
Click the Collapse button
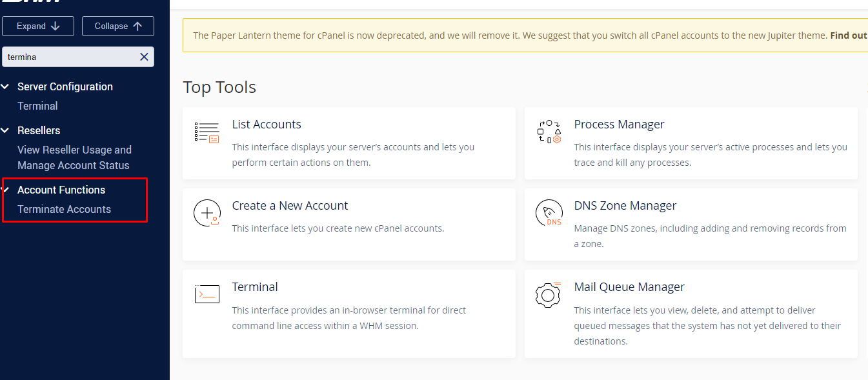click(x=118, y=26)
